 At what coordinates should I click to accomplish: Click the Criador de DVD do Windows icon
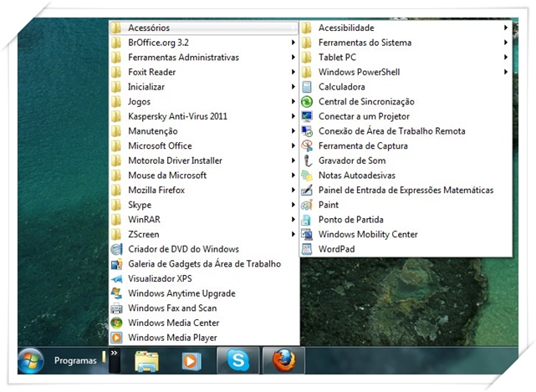pyautogui.click(x=116, y=249)
